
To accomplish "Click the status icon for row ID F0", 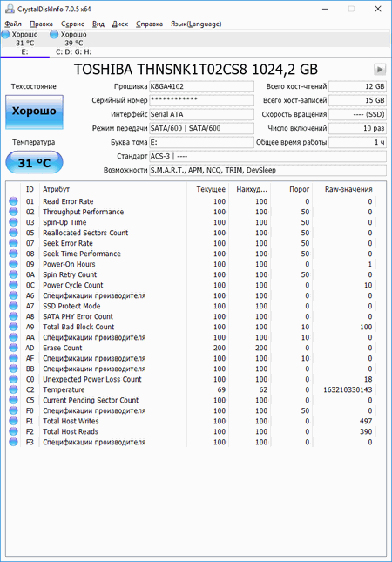I will click(x=13, y=410).
